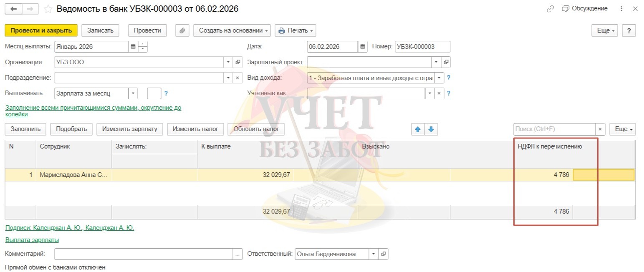Open the Выплачивать dropdown
This screenshot has width=644, height=272.
(x=133, y=93)
